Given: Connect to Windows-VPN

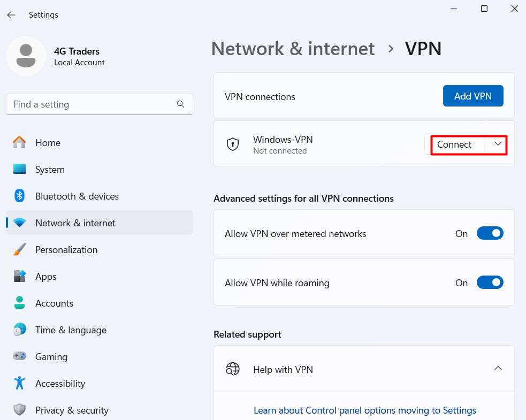Looking at the screenshot, I should (x=454, y=144).
